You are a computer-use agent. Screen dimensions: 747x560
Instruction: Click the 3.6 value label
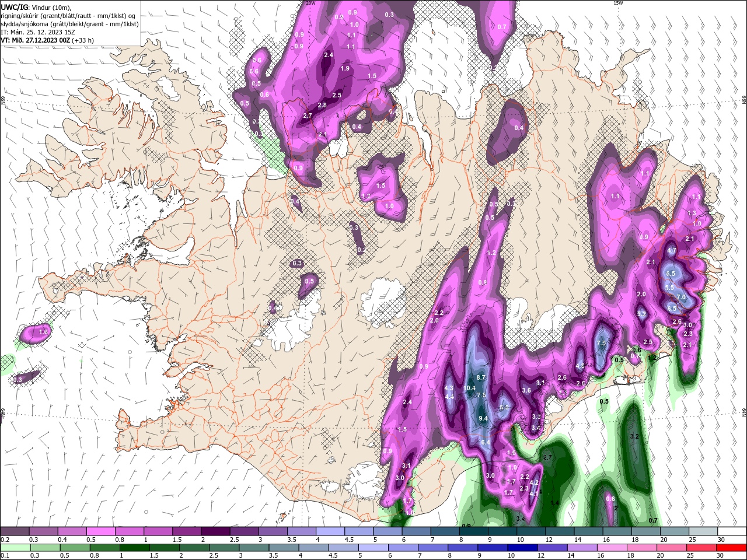pos(526,390)
